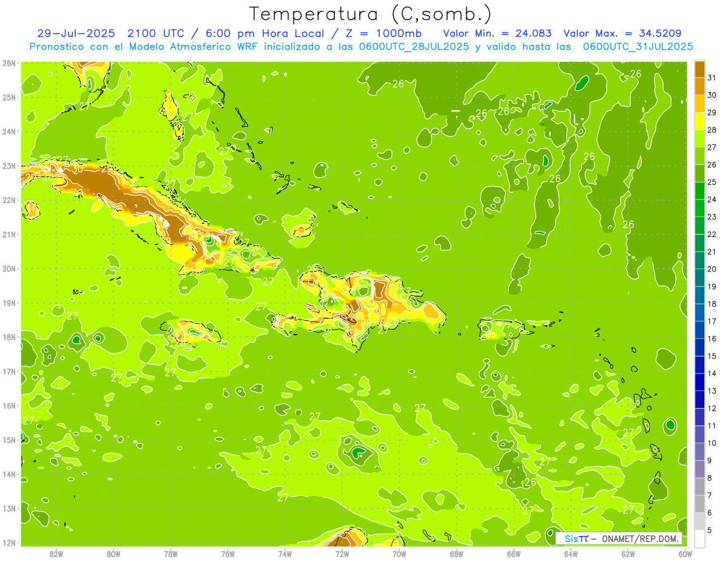This screenshot has height=562, width=728.
Task: Click the "66W" longitude label
Action: pos(514,554)
